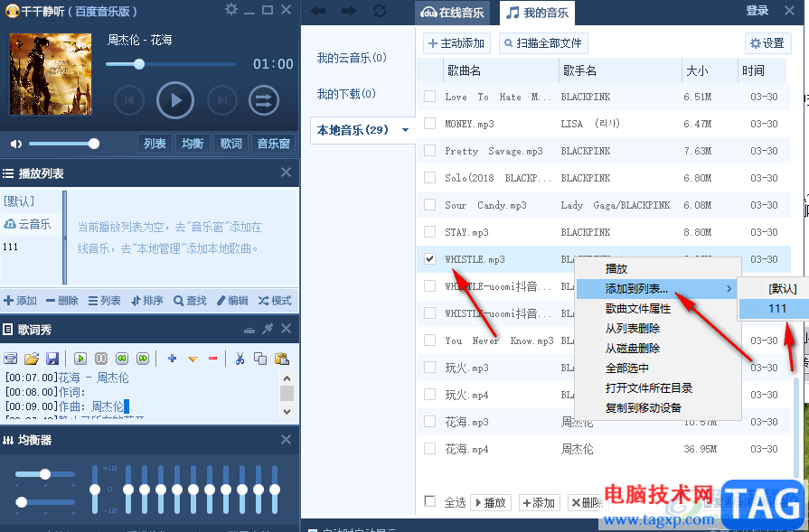Open 设置 in the music window
Viewport: 809px width, 532px height.
pos(767,43)
